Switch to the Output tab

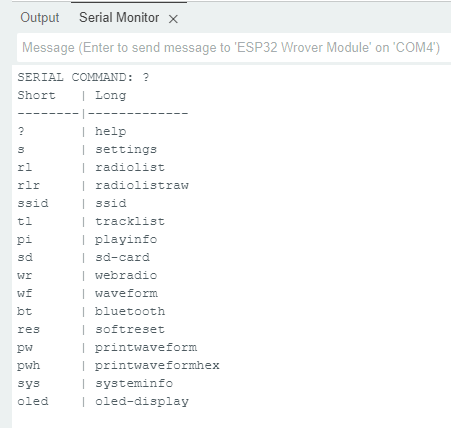(x=40, y=18)
